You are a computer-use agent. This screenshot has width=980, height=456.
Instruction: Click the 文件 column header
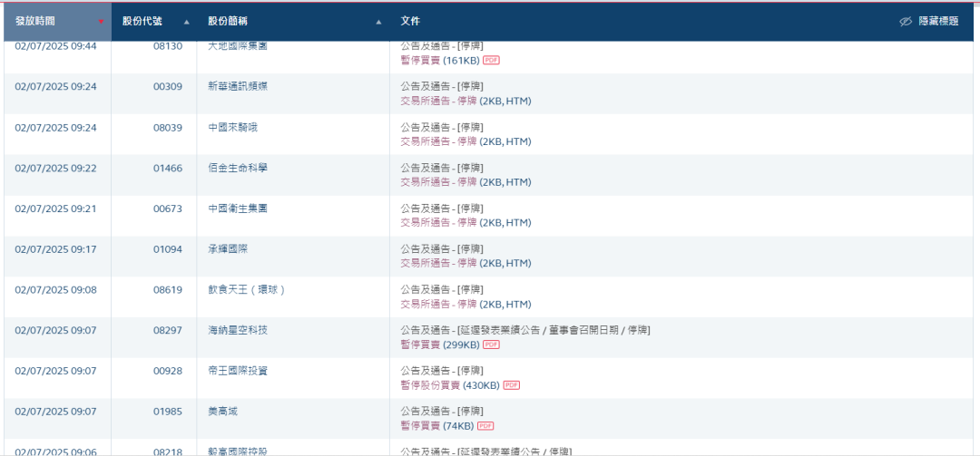point(411,21)
